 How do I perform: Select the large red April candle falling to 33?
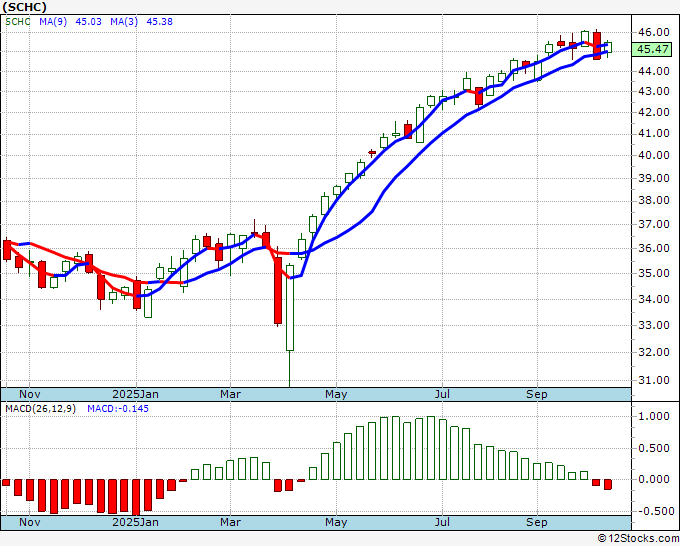click(278, 291)
